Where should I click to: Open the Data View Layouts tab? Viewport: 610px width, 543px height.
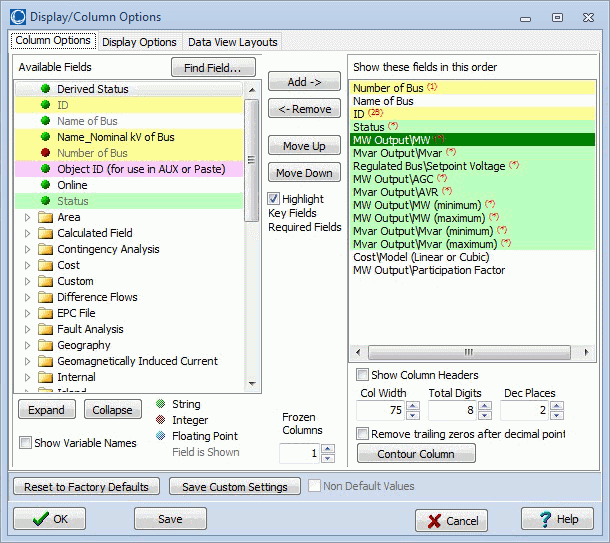[x=233, y=42]
